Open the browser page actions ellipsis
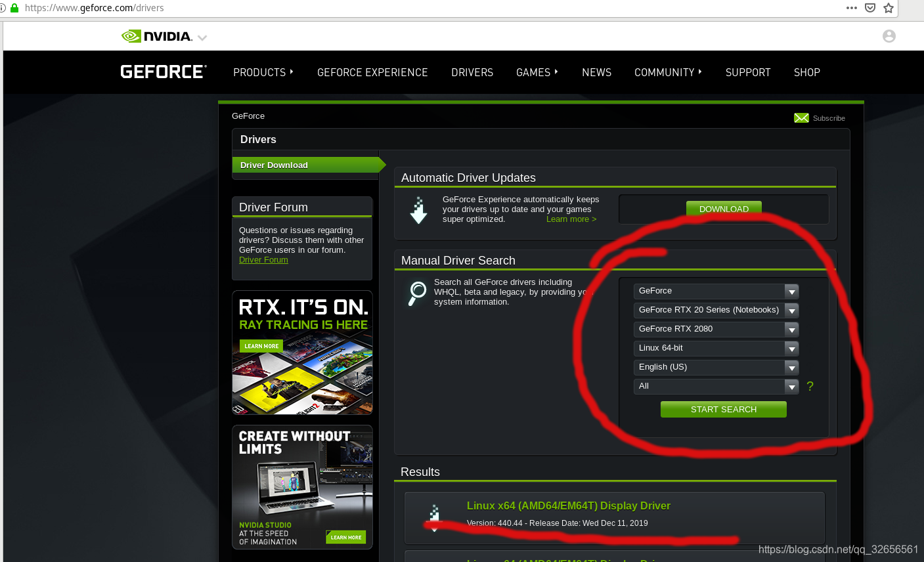 point(852,8)
